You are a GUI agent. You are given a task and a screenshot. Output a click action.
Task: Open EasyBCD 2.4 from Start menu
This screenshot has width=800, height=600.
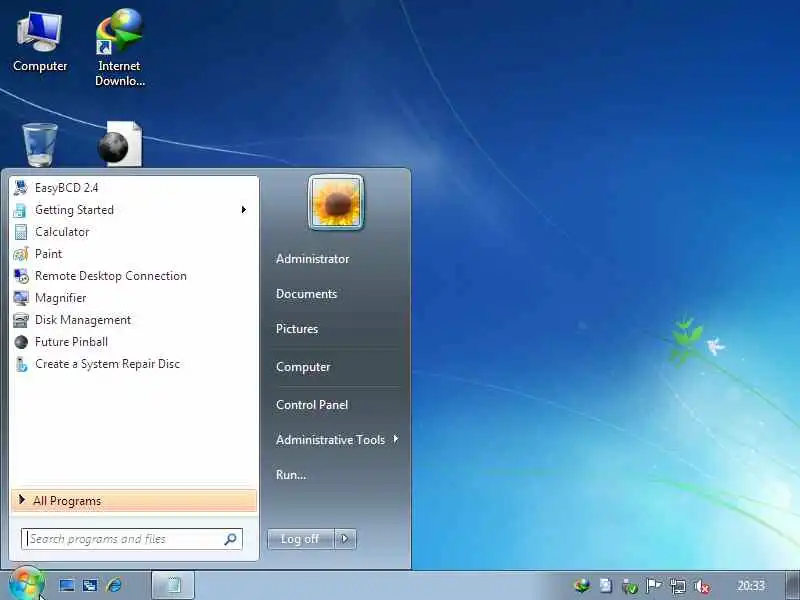(x=134, y=188)
